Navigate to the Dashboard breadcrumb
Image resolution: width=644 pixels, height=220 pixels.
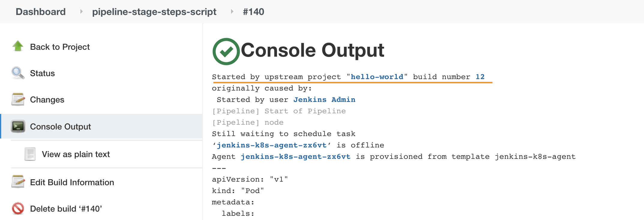(x=41, y=12)
